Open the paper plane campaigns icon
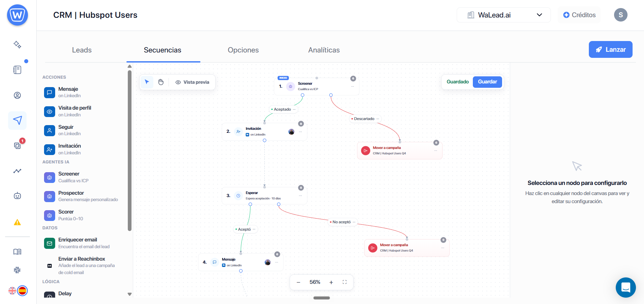 [17, 120]
